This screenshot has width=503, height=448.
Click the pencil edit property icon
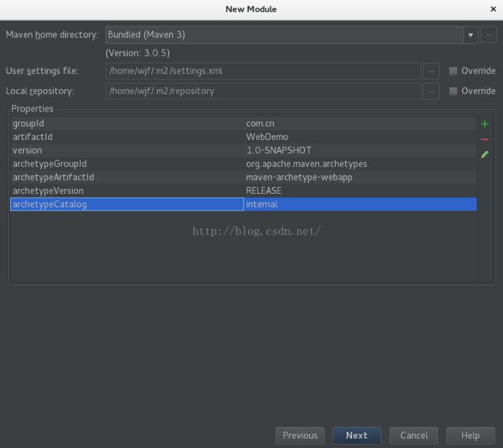tap(485, 155)
